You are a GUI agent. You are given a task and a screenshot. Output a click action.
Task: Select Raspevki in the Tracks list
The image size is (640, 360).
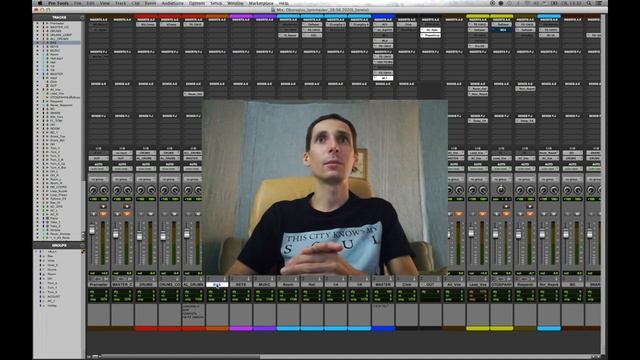56,101
